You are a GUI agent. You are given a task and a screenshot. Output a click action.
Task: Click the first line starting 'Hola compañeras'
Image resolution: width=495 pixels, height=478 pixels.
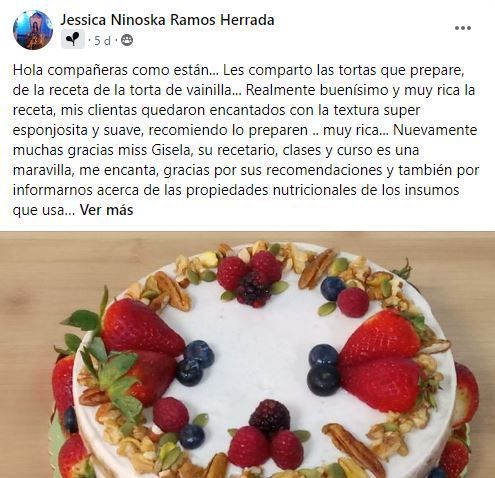point(239,70)
